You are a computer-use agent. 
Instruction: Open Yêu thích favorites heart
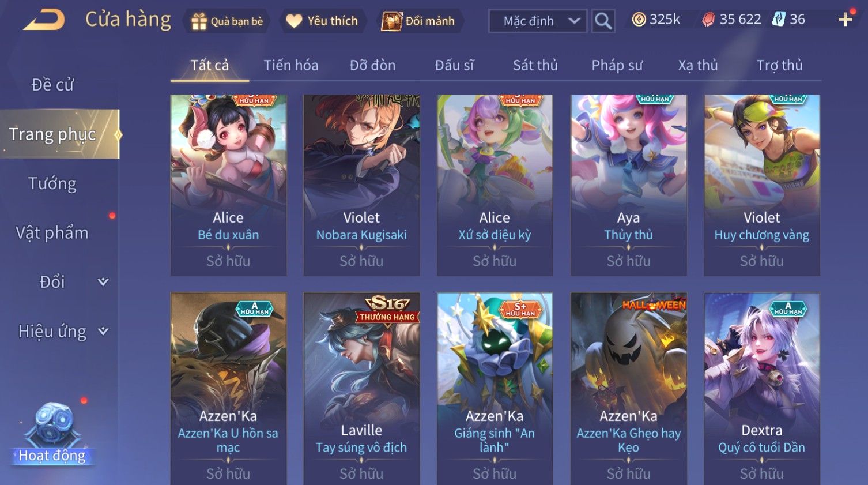(x=294, y=21)
